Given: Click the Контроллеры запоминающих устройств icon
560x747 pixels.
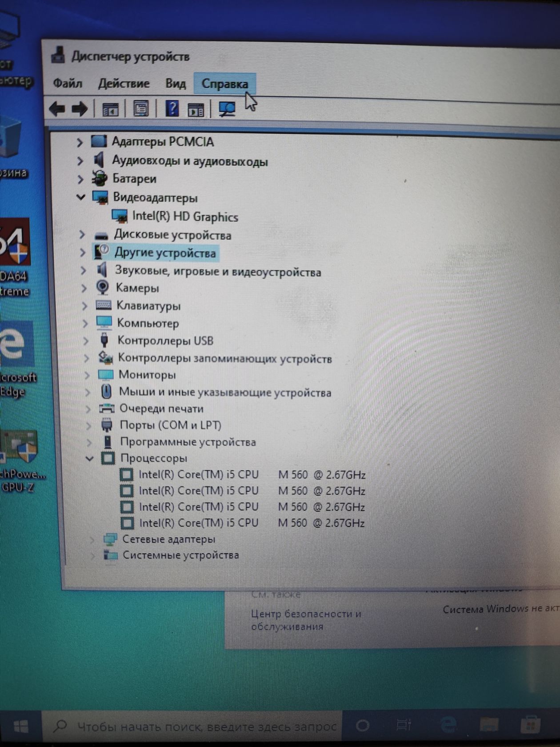Looking at the screenshot, I should coord(105,357).
